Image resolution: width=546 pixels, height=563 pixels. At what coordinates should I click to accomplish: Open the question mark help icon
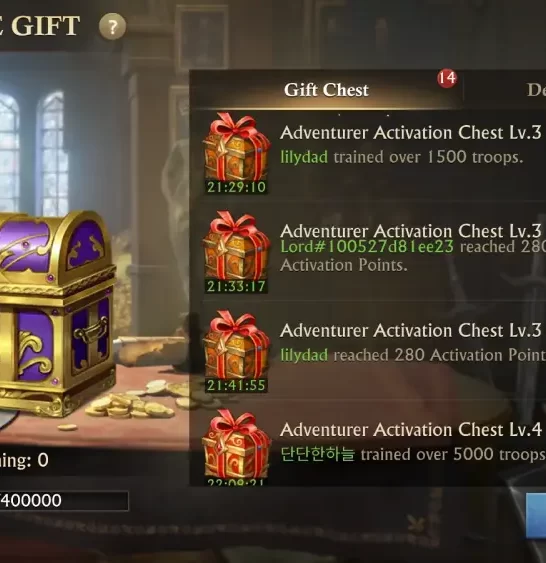[112, 26]
